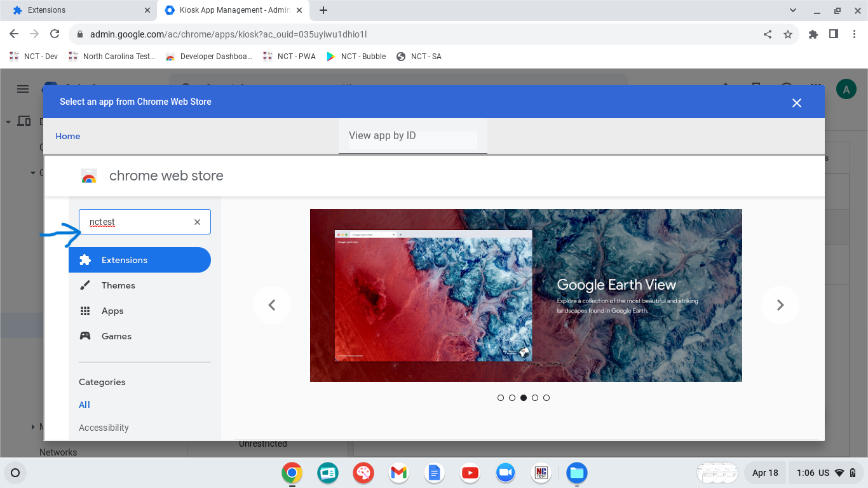Viewport: 868px width, 488px height.
Task: Open the NCT - PWA bookmark
Action: coord(289,57)
